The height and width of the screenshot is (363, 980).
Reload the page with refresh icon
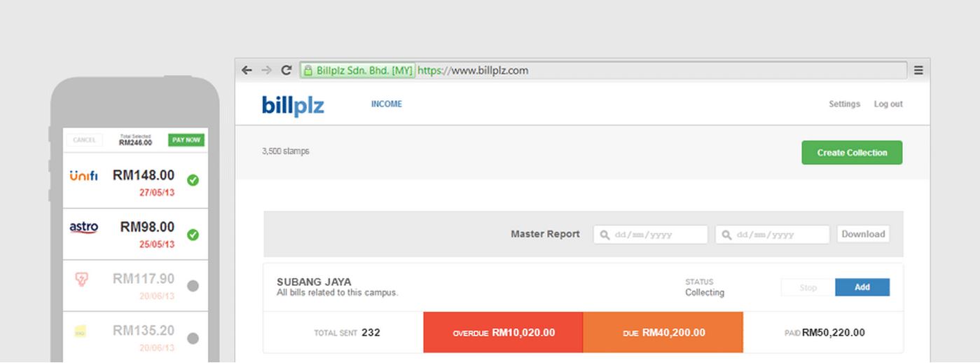click(286, 70)
